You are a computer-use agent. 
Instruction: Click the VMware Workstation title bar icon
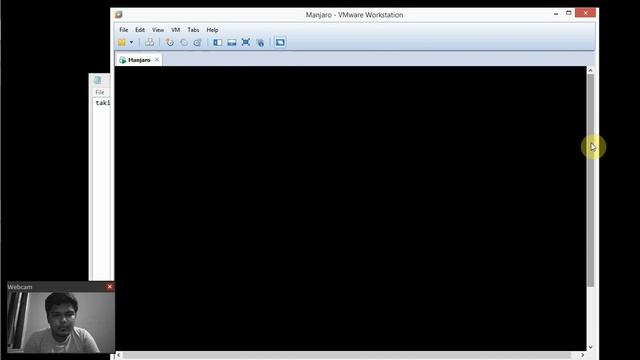pos(119,15)
